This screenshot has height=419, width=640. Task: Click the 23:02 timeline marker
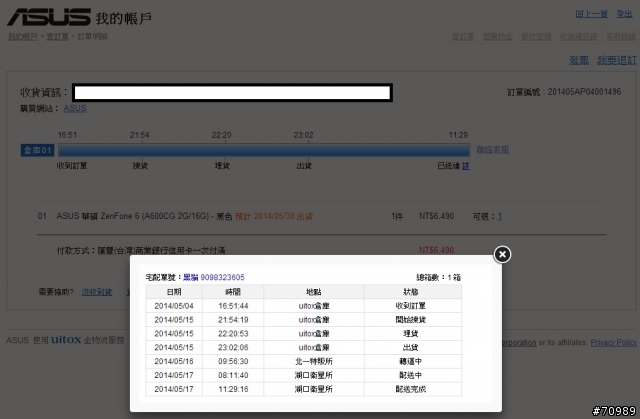tap(303, 135)
